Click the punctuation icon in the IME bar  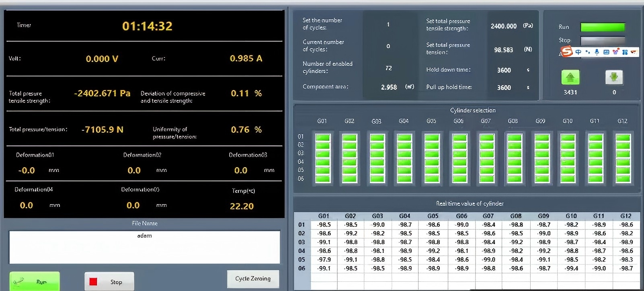click(x=588, y=52)
